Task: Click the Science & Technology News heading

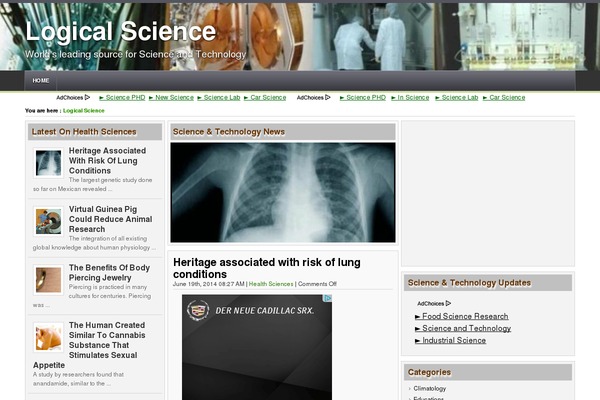Action: [228, 132]
